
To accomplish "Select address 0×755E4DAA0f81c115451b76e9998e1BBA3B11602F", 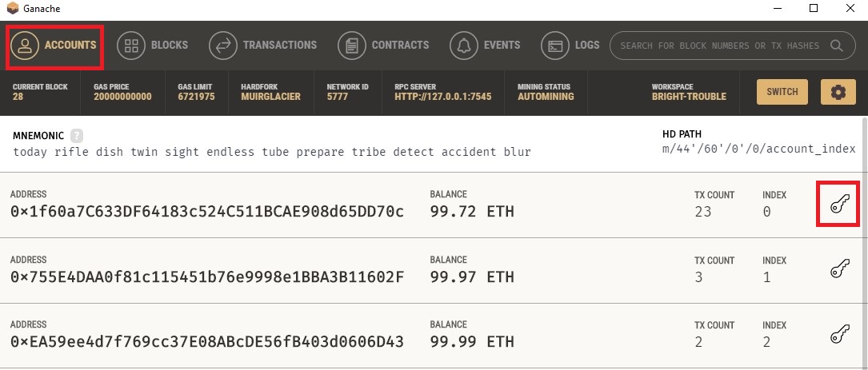I will pyautogui.click(x=207, y=277).
